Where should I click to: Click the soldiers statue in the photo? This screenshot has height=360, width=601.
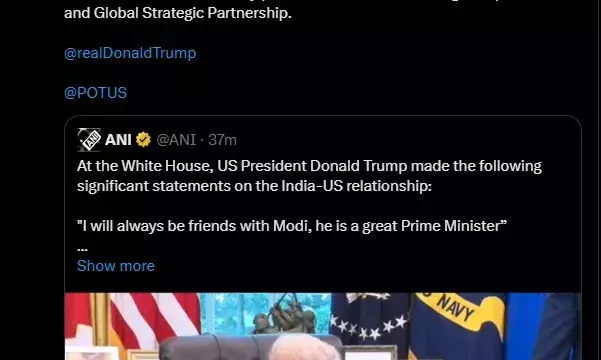point(284,312)
